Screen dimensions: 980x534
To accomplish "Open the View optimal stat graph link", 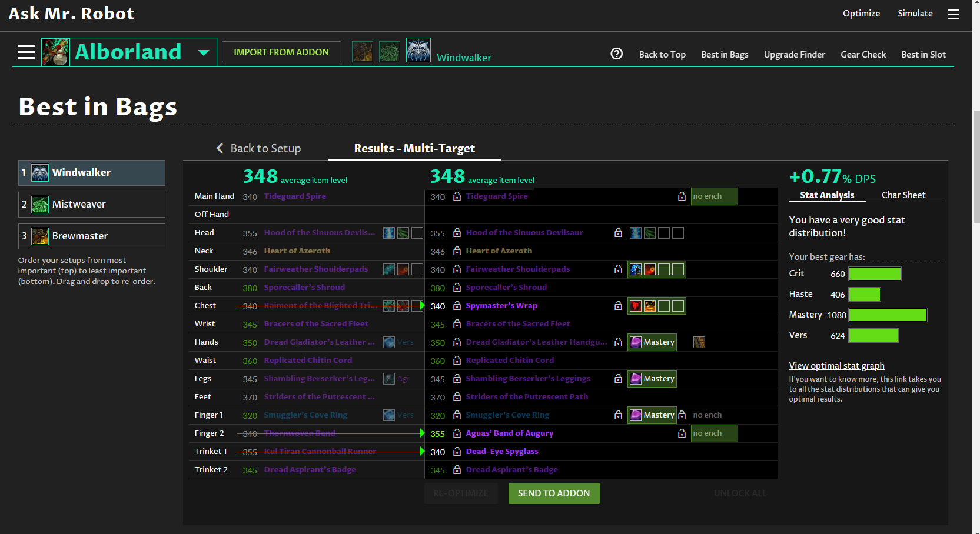I will tap(836, 366).
